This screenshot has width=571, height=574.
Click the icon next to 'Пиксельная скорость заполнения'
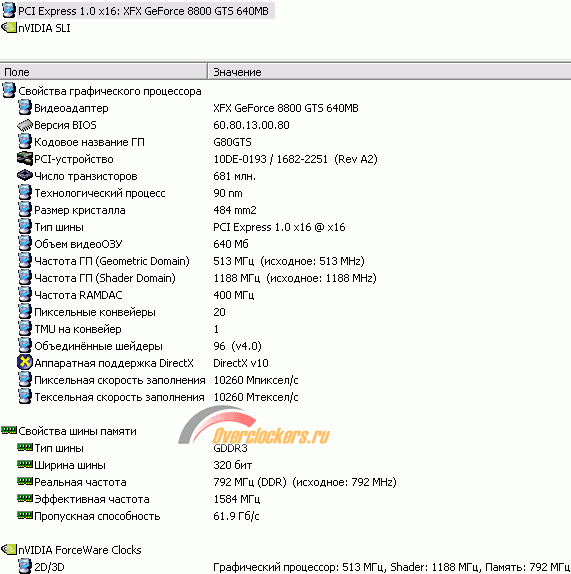25,380
